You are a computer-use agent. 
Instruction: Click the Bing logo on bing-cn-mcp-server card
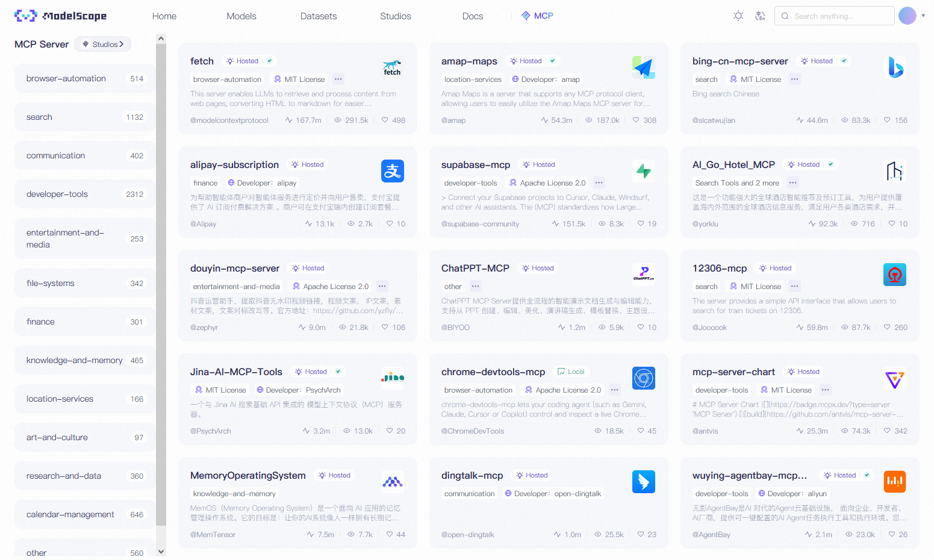point(895,67)
